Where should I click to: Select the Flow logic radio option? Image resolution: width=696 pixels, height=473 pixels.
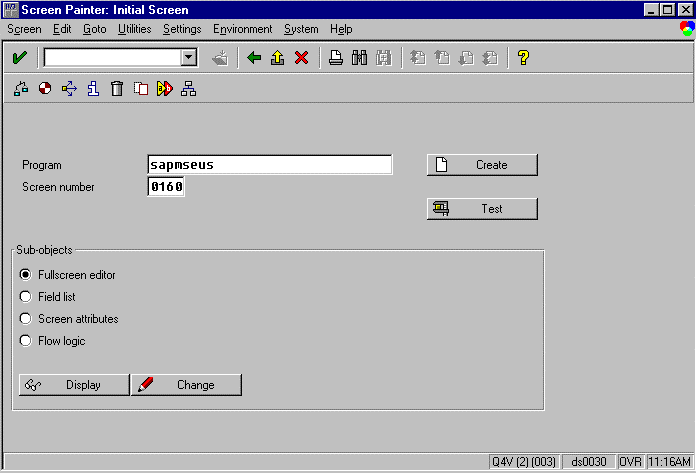pos(26,341)
